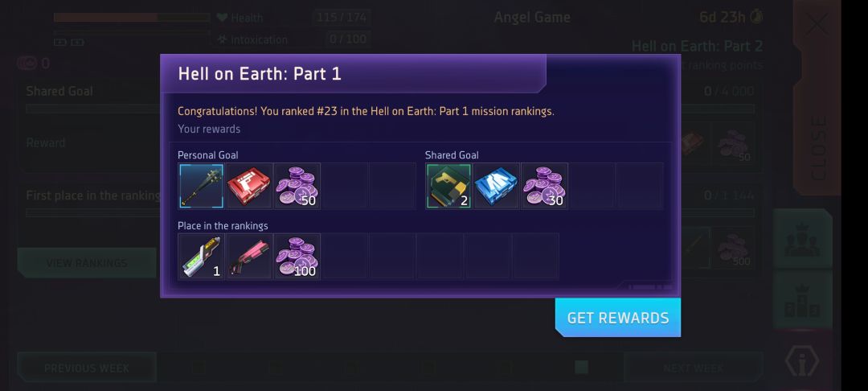Select the spiked mace reward icon
The width and height of the screenshot is (868, 391).
click(202, 186)
